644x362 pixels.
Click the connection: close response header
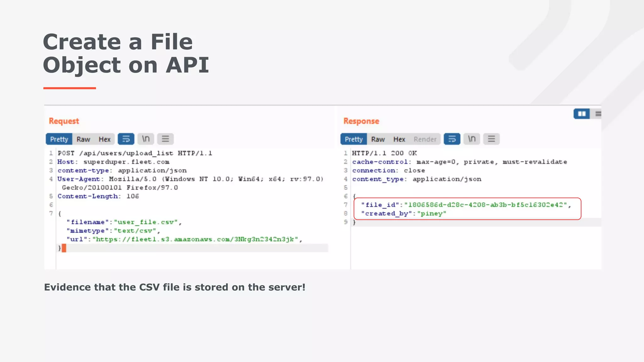point(389,170)
